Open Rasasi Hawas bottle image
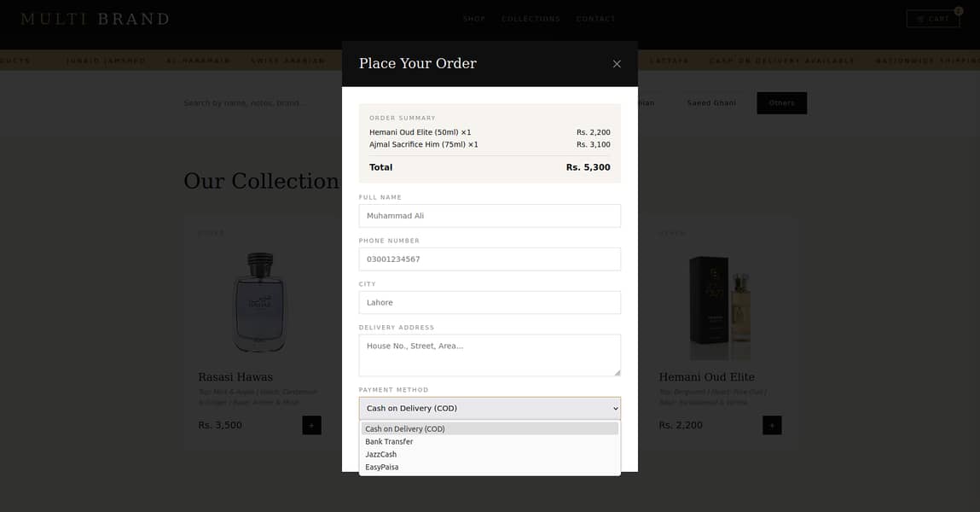Viewport: 980px width, 512px height. point(259,303)
